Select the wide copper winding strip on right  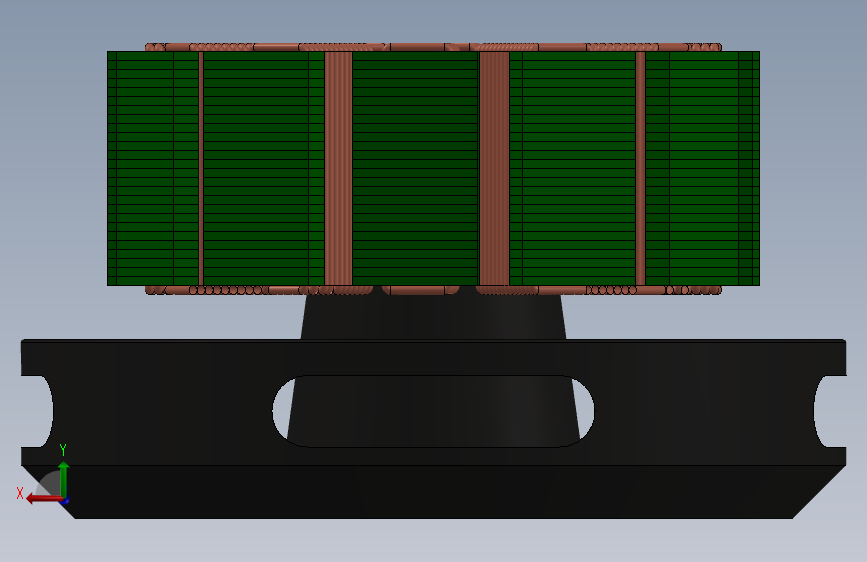494,168
